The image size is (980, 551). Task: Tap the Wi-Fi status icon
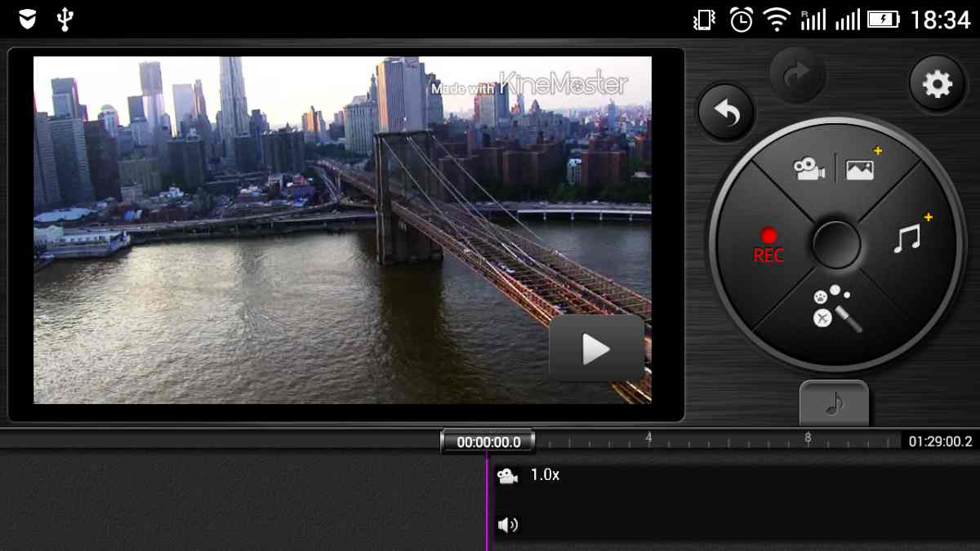[x=776, y=19]
